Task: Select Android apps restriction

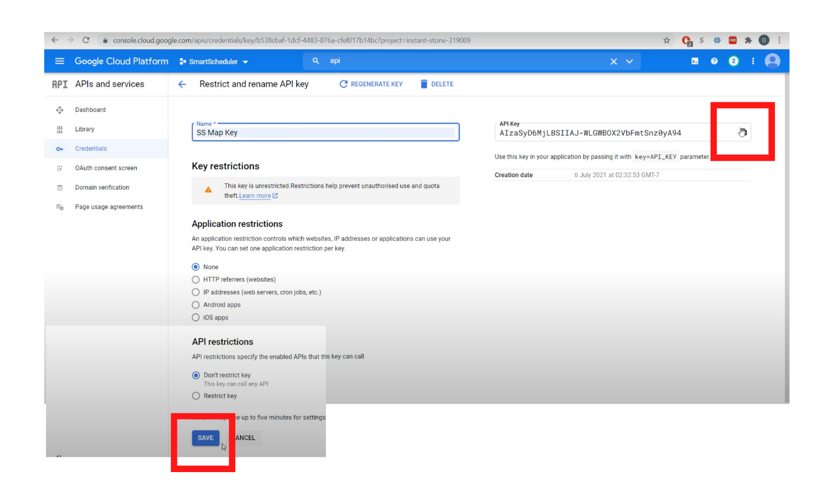Action: 195,305
